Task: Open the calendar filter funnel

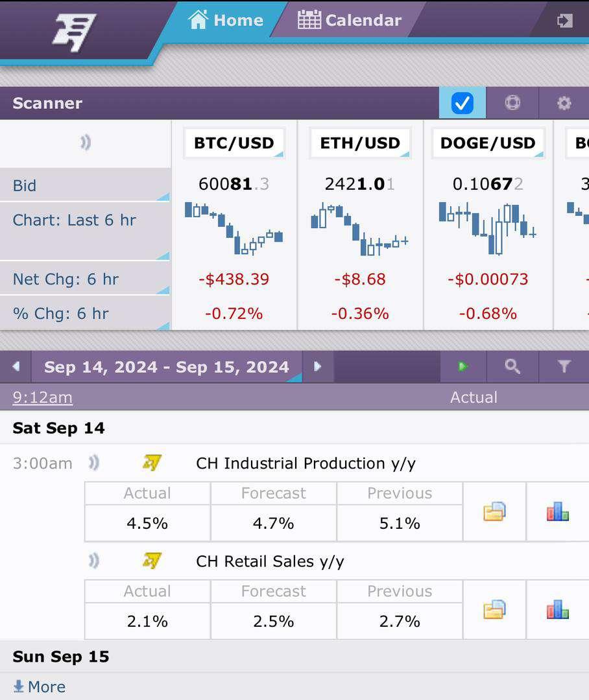Action: (x=564, y=367)
